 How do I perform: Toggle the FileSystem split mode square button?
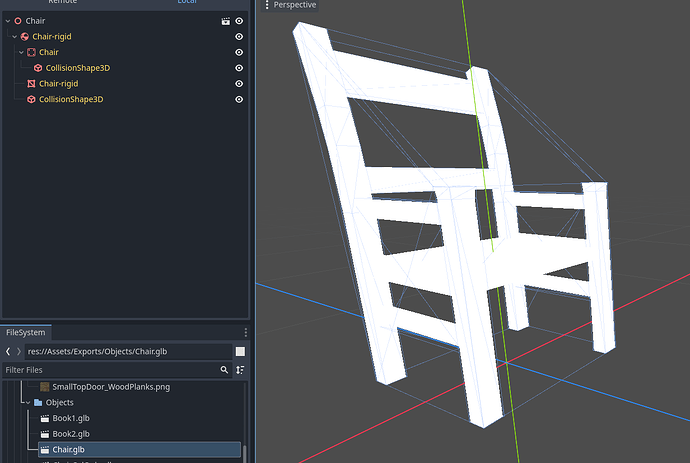pos(240,352)
